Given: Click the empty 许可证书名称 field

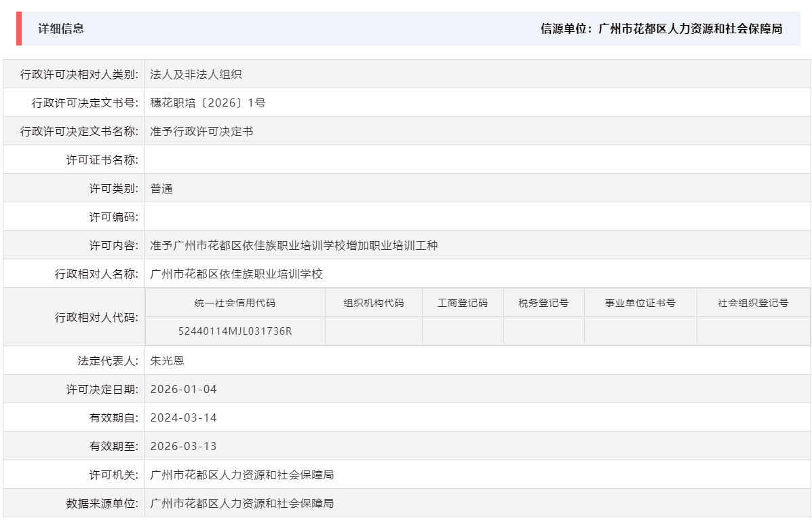Looking at the screenshot, I should tap(271, 159).
